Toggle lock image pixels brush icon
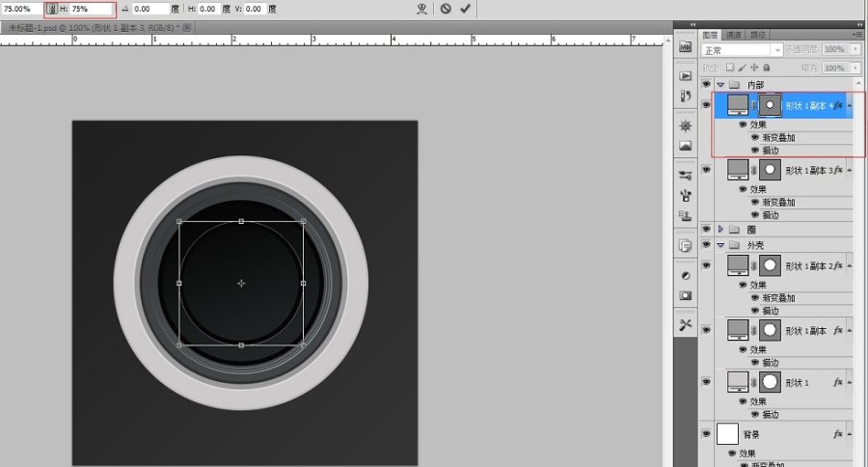Viewport: 868px width, 467px height. pyautogui.click(x=743, y=68)
